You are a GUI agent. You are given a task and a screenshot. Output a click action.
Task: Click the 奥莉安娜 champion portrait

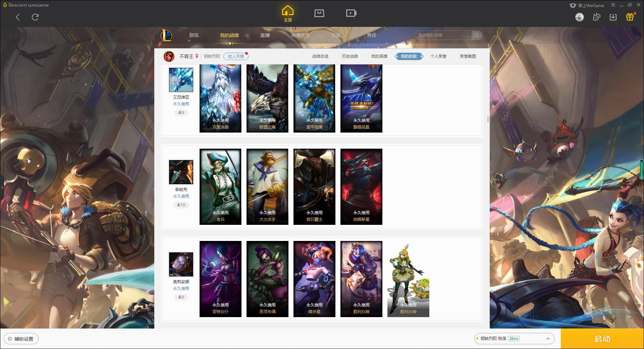pyautogui.click(x=181, y=264)
